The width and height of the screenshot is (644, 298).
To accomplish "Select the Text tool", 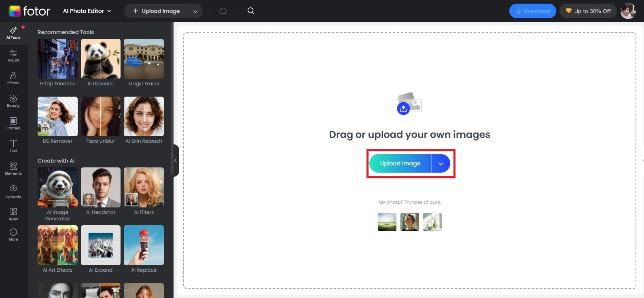I will pos(13,146).
